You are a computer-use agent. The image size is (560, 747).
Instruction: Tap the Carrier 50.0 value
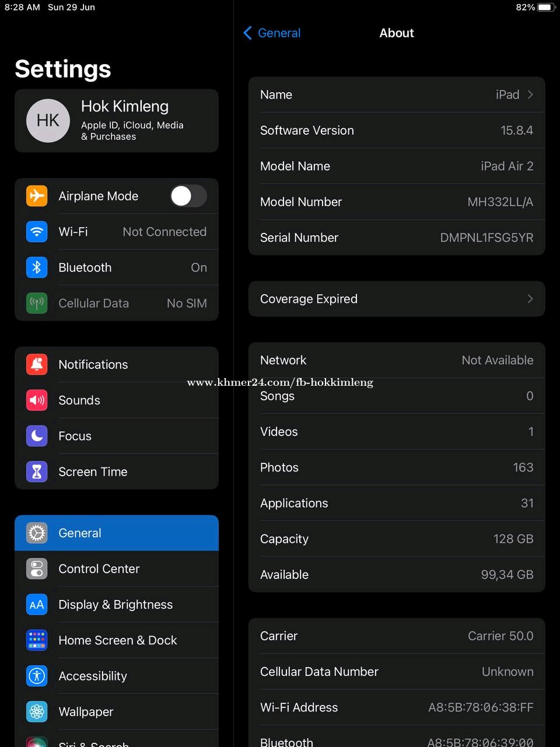click(x=501, y=636)
